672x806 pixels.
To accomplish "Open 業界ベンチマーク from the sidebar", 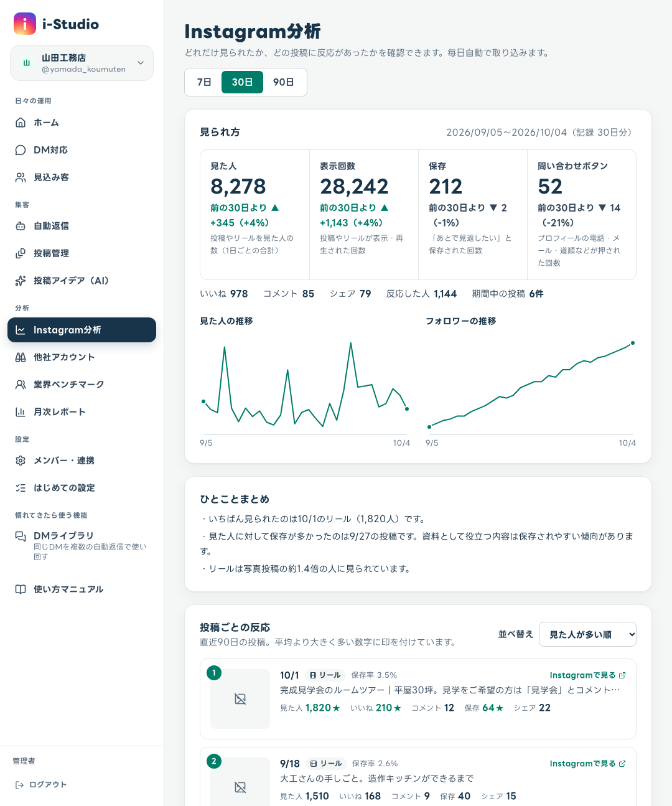I will [82, 385].
